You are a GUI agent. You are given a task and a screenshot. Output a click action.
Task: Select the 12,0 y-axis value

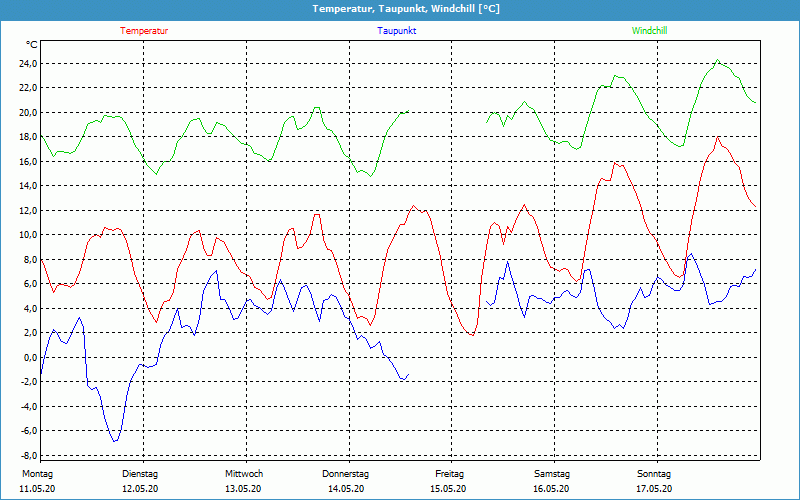28,210
